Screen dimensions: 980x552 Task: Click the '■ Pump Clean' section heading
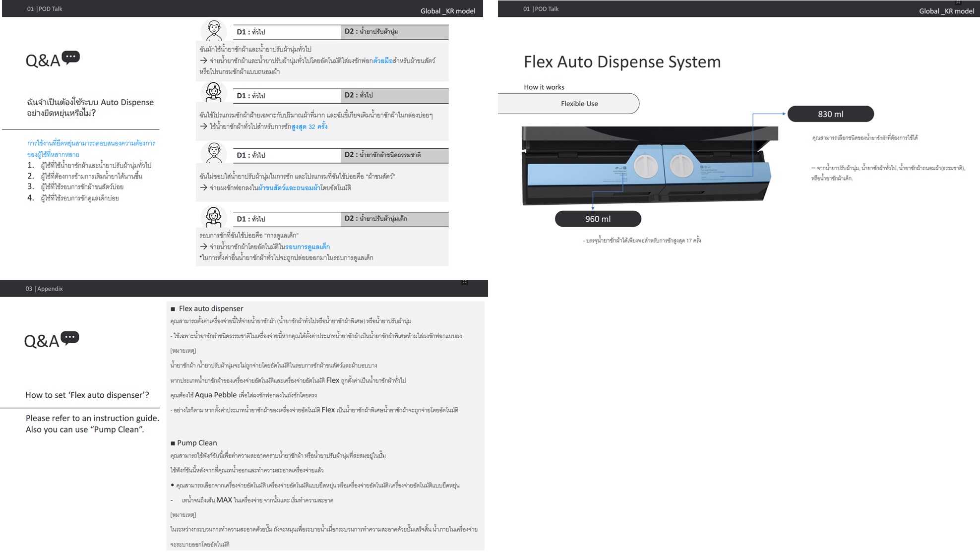coord(193,443)
